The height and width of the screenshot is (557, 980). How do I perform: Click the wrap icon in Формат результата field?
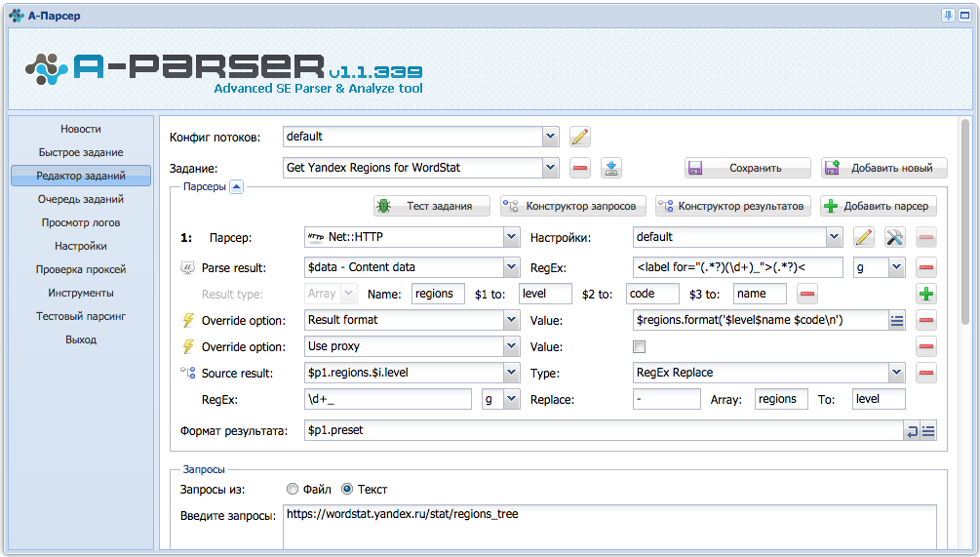click(x=912, y=431)
